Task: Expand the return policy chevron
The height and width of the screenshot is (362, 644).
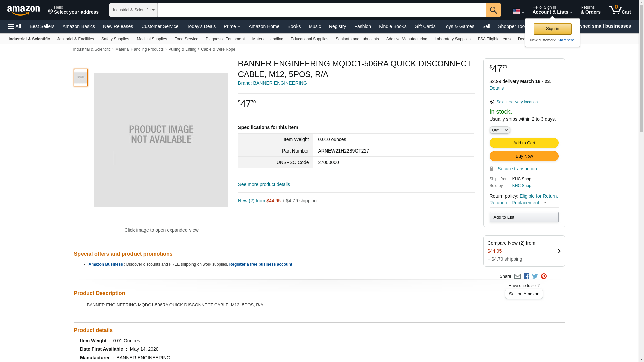Action: [545, 203]
